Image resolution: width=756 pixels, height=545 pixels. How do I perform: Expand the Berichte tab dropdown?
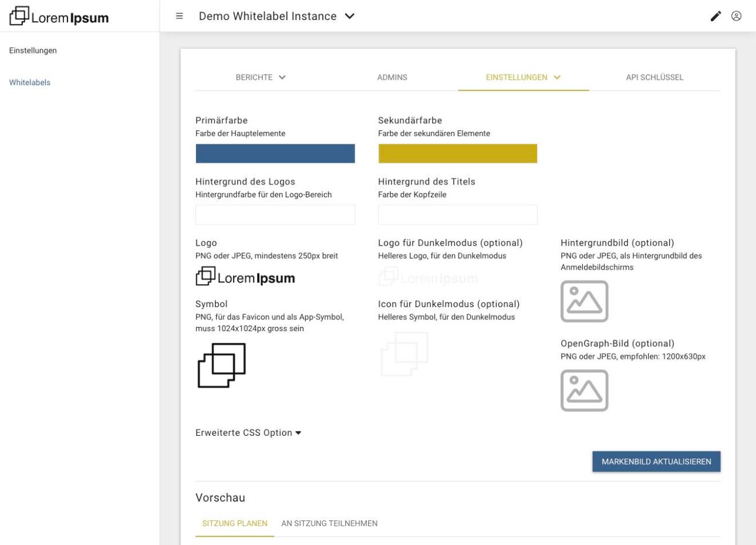click(x=261, y=78)
